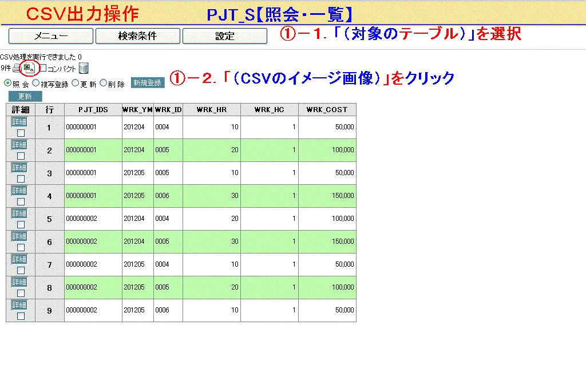Enable the コンパクト checkbox
The image size is (586, 392).
[x=43, y=68]
